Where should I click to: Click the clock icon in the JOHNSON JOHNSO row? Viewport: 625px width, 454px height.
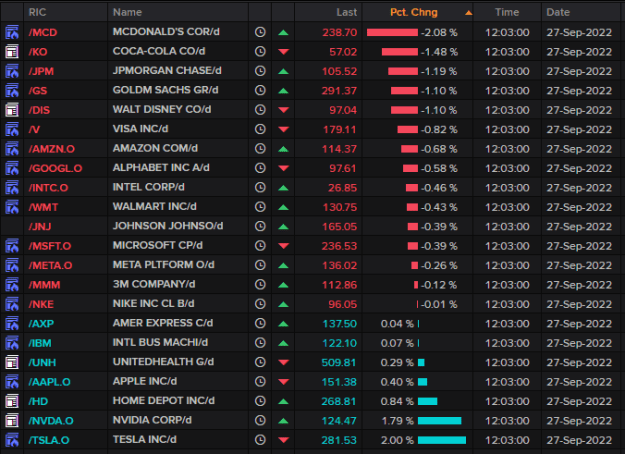[260, 226]
